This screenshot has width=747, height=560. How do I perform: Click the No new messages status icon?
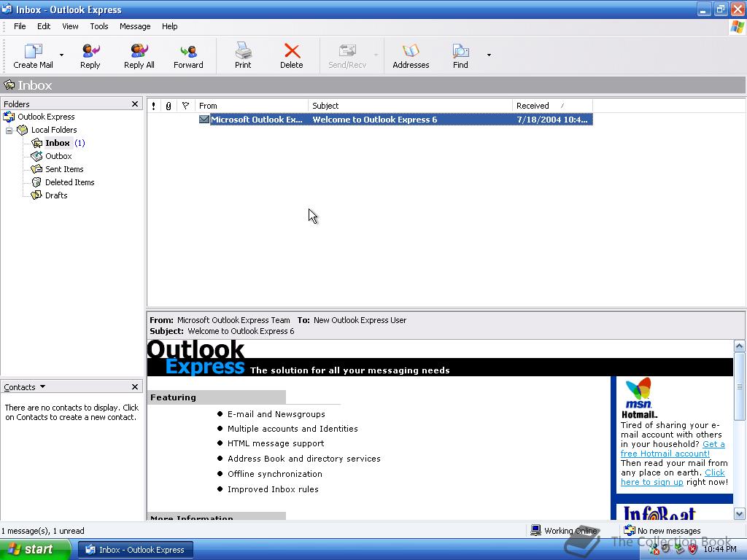[630, 530]
